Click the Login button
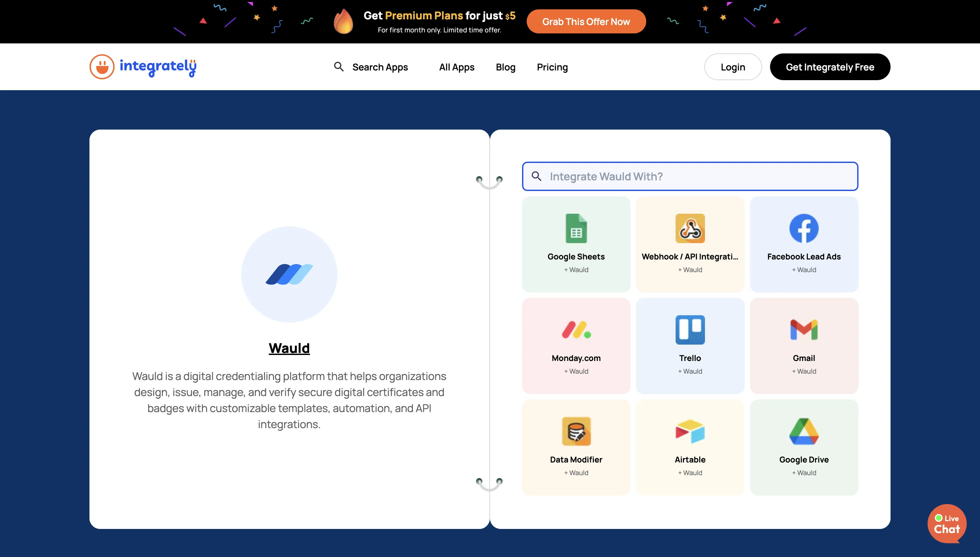This screenshot has width=980, height=557. [733, 66]
